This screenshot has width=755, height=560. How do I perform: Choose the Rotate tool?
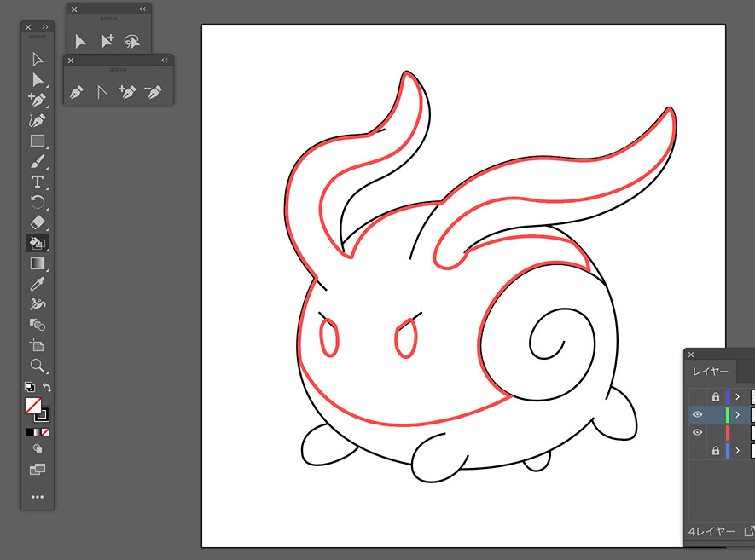(x=38, y=201)
